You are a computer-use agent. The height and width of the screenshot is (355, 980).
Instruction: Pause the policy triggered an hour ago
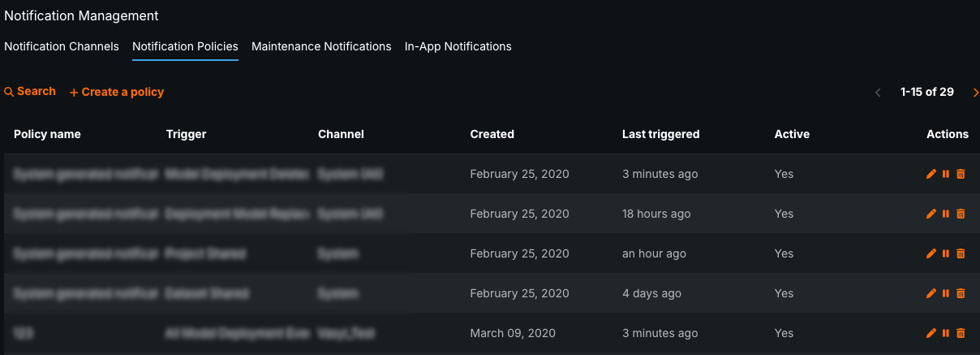(x=946, y=253)
